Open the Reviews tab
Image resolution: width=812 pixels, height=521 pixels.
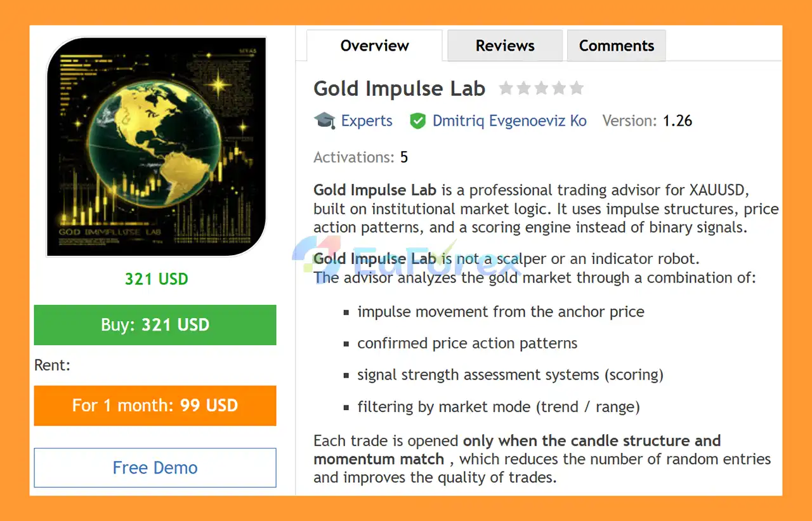[x=505, y=46]
